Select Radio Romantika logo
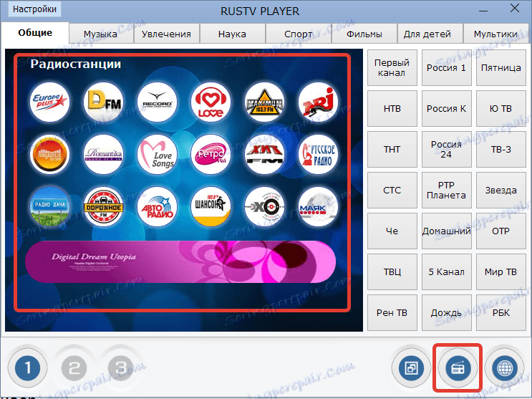 tap(103, 155)
